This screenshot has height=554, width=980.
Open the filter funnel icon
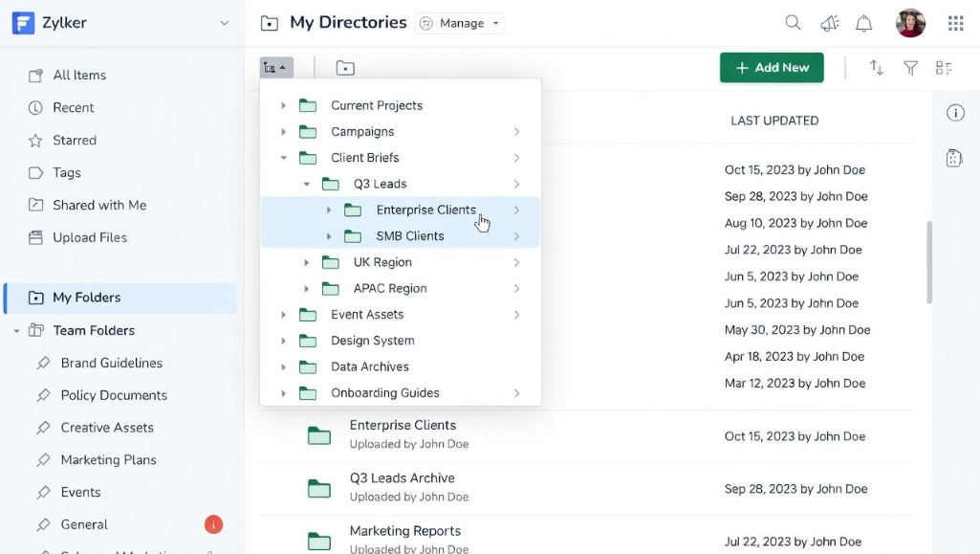pyautogui.click(x=909, y=68)
